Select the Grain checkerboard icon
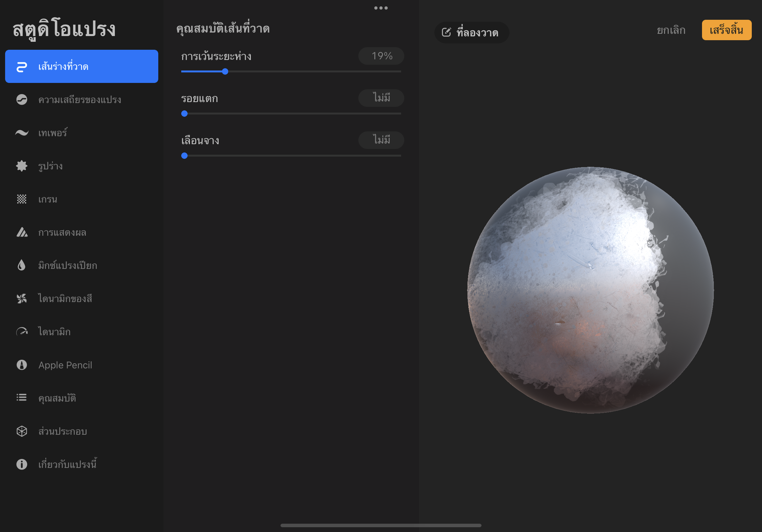Image resolution: width=762 pixels, height=532 pixels. 22,199
